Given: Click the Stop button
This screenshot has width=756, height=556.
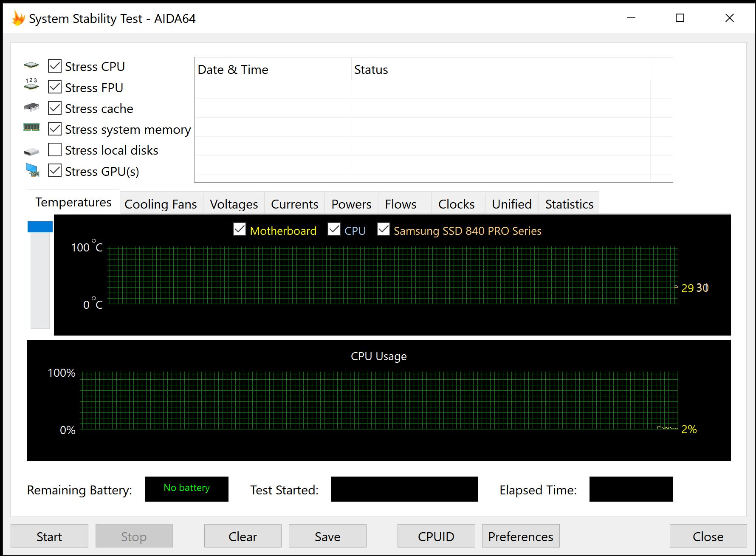Looking at the screenshot, I should point(134,536).
